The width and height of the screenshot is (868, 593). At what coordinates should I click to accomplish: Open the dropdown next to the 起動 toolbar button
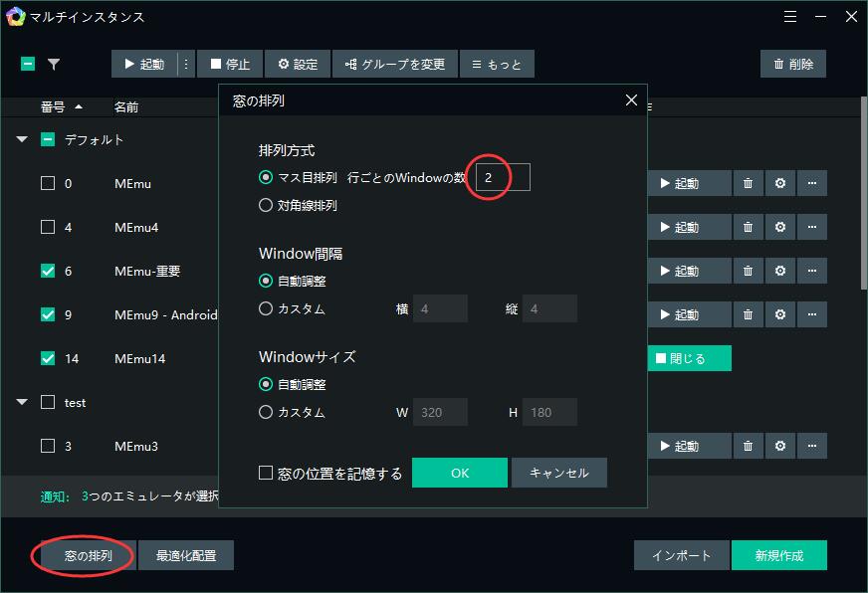[x=184, y=64]
